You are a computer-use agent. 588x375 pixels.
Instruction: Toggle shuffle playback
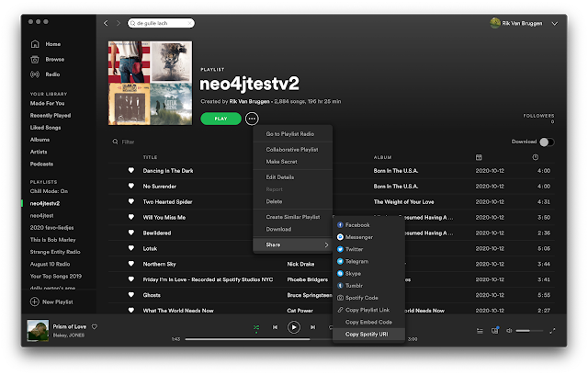(256, 327)
